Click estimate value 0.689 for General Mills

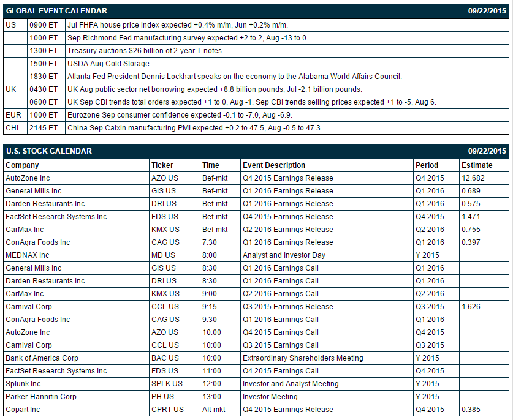pos(471,191)
